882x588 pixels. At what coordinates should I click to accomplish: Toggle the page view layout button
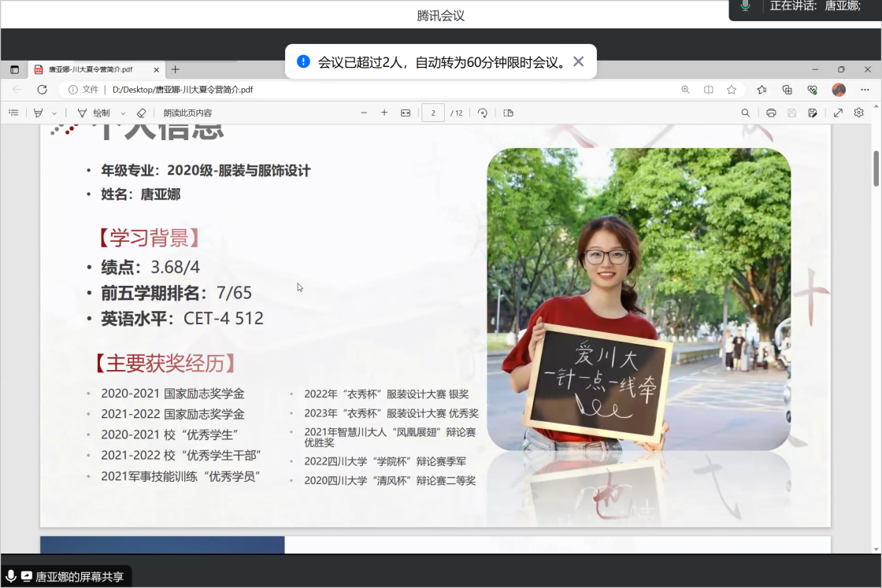click(x=508, y=113)
